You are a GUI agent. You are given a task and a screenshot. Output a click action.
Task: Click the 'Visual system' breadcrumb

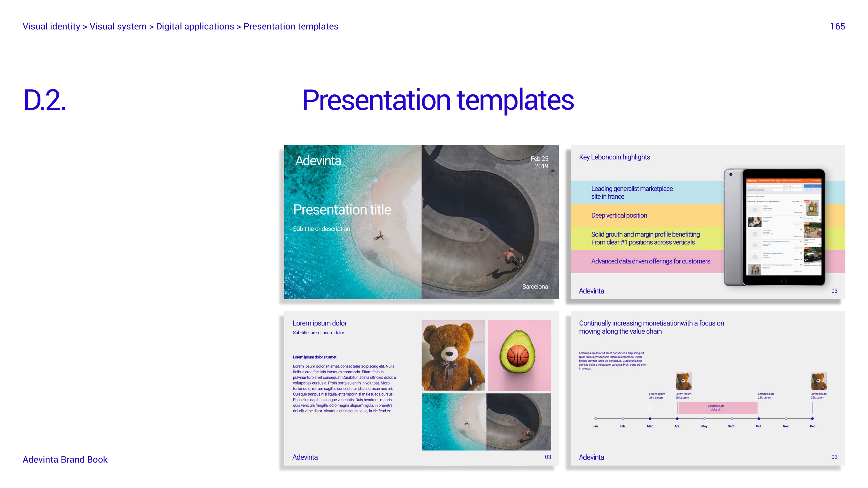coord(118,26)
